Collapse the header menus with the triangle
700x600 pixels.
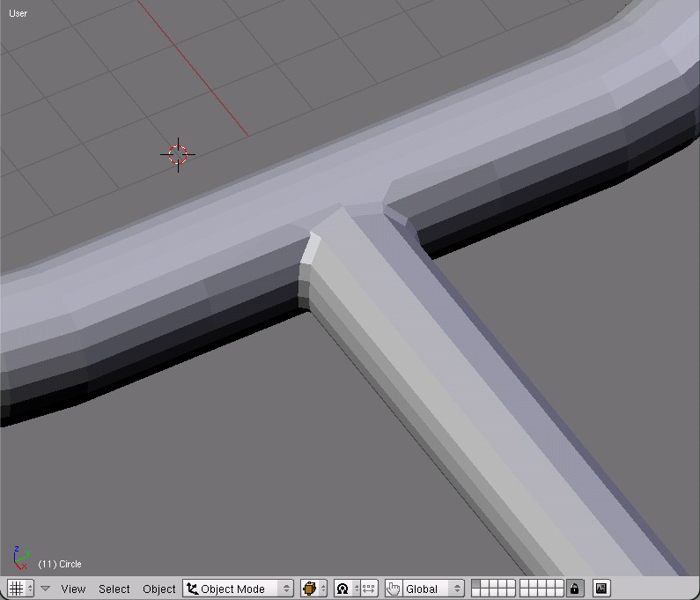[x=45, y=589]
